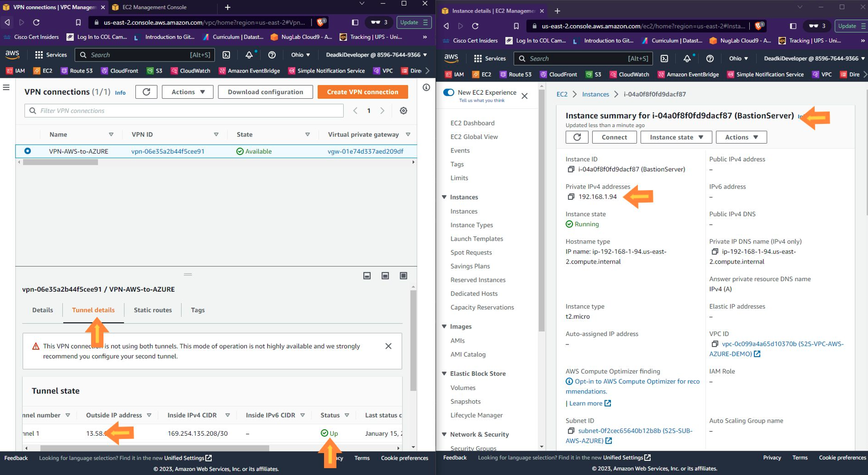Screen dimensions: 868x475
Task: Open Services grid menu, left window
Action: (50, 55)
